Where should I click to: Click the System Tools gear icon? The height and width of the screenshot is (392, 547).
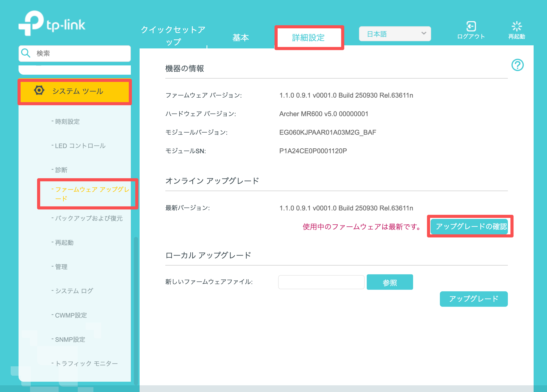pos(39,90)
